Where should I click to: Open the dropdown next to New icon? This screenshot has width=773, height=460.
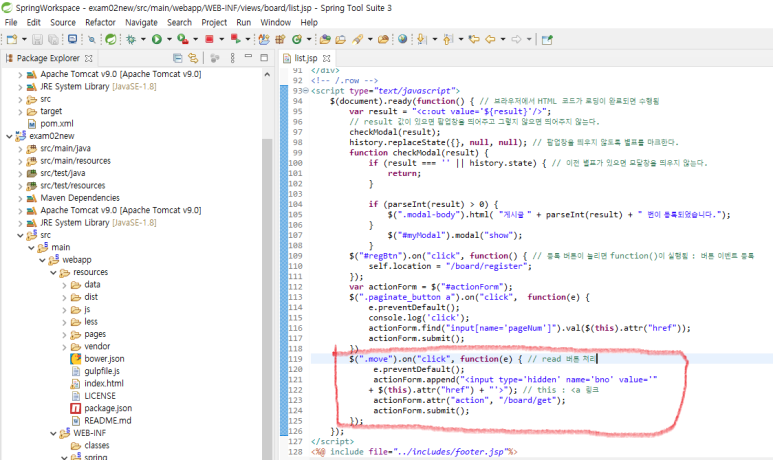(x=24, y=39)
